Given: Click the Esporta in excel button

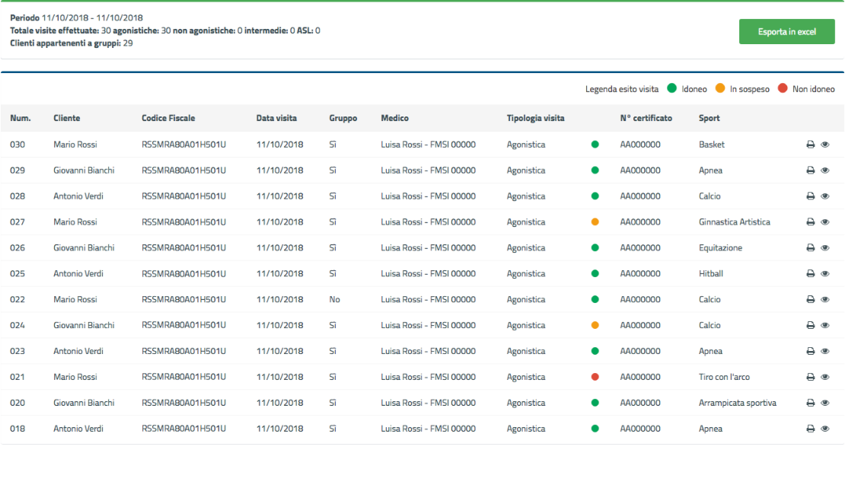Looking at the screenshot, I should click(787, 31).
